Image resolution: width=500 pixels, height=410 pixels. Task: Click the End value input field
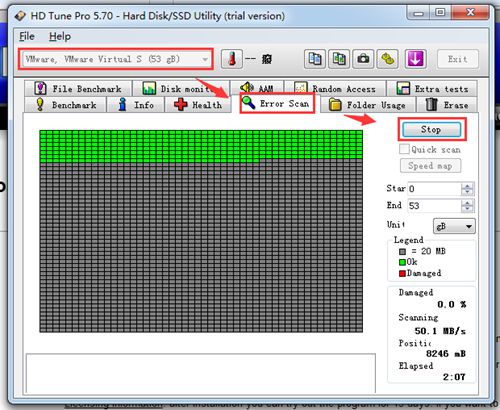tap(434, 206)
